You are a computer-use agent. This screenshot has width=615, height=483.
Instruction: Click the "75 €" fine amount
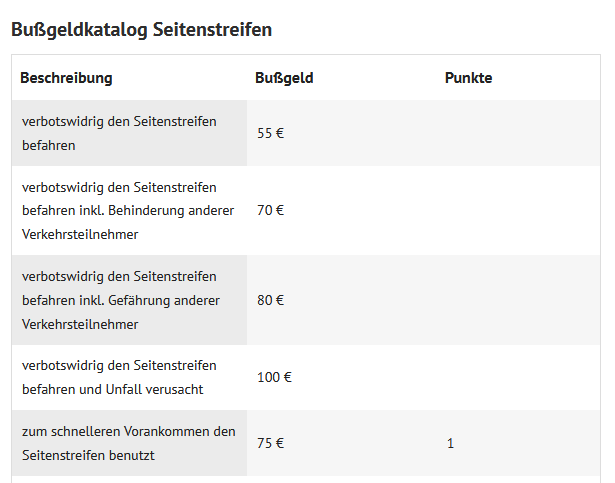click(x=270, y=443)
